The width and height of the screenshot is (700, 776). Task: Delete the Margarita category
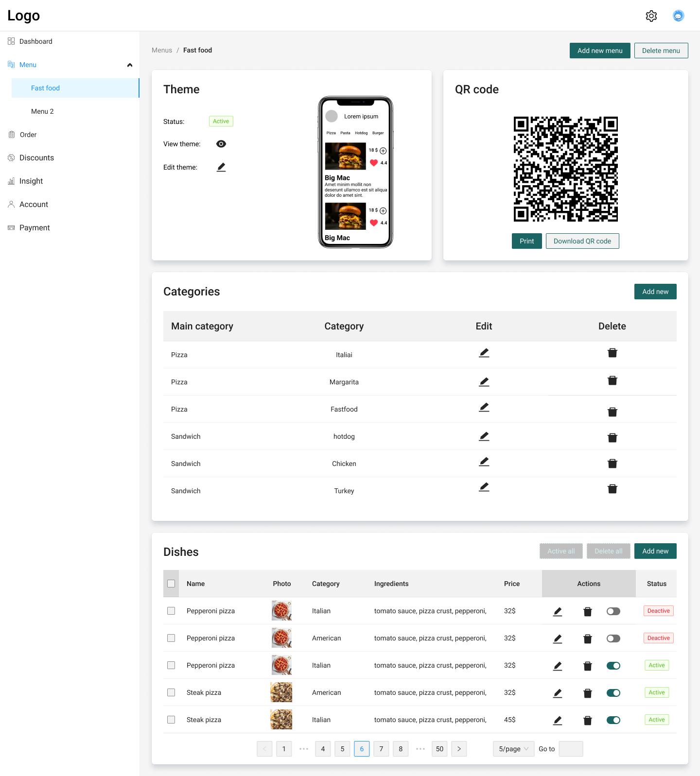(x=612, y=380)
